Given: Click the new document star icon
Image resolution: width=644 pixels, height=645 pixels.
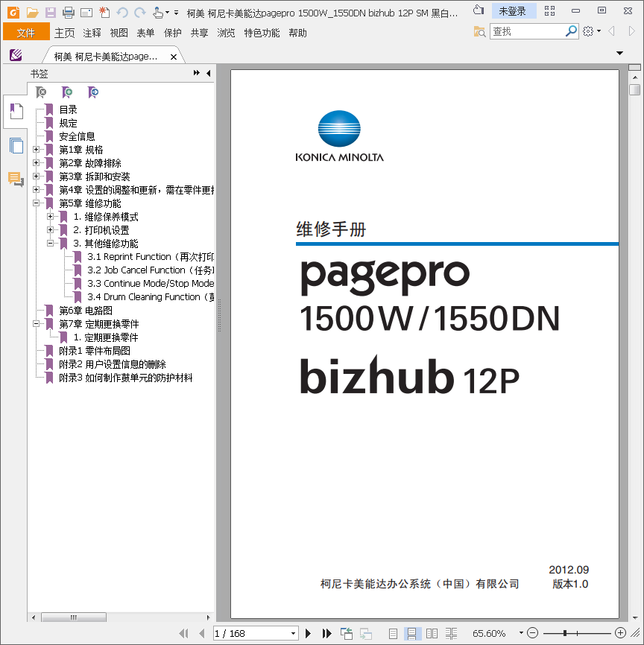Looking at the screenshot, I should pos(104,13).
